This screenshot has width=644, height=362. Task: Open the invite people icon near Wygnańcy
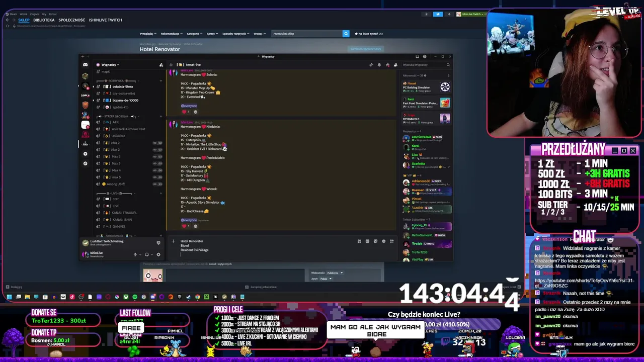pyautogui.click(x=161, y=64)
